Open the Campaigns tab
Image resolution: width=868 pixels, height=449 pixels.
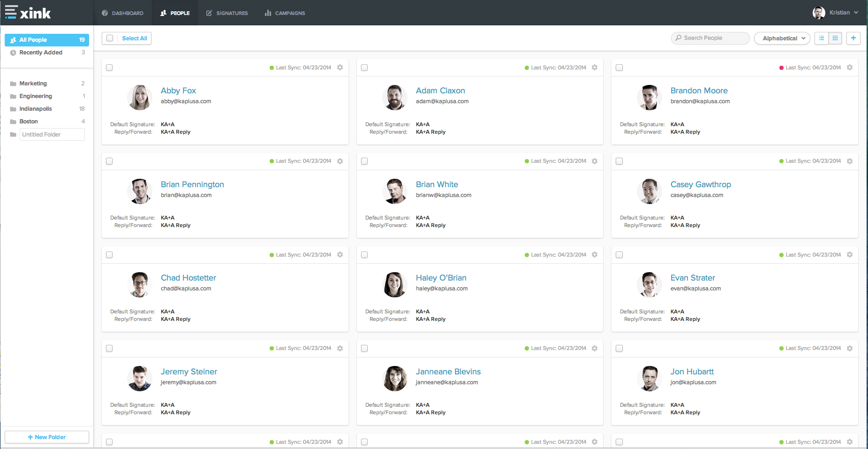[x=285, y=13]
